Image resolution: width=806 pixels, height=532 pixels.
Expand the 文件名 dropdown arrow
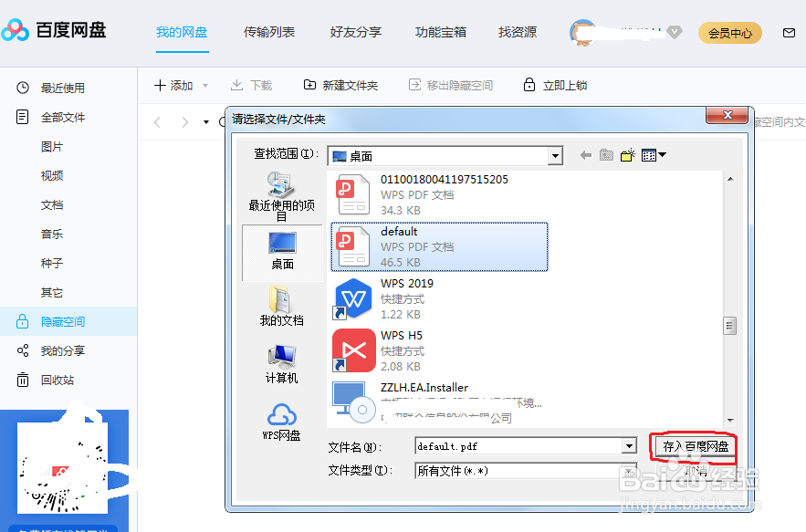click(x=629, y=446)
